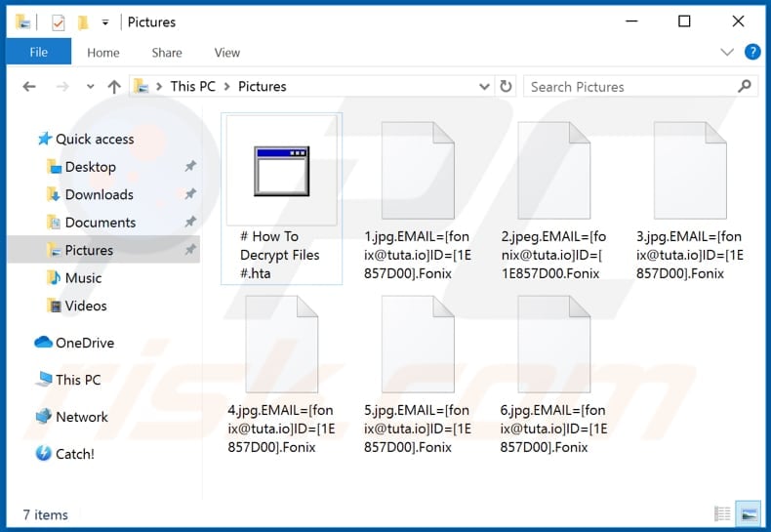
Task: Select Pictures in the sidebar
Action: (103, 250)
